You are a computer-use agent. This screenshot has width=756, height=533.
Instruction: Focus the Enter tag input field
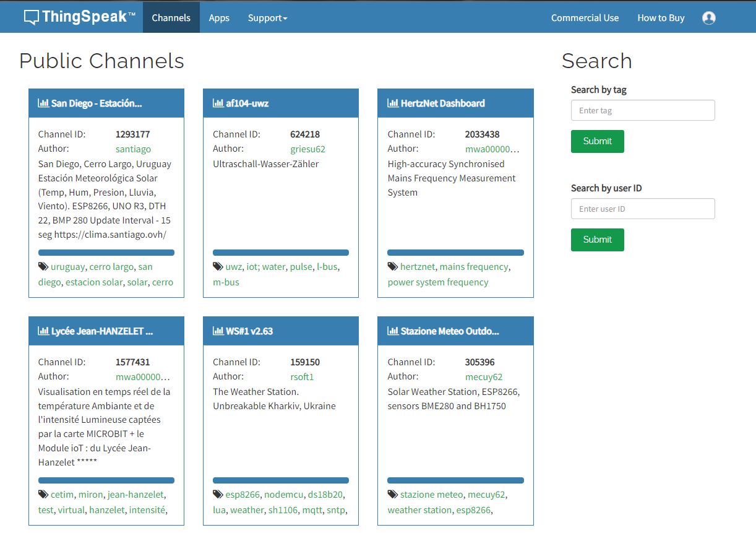click(643, 111)
